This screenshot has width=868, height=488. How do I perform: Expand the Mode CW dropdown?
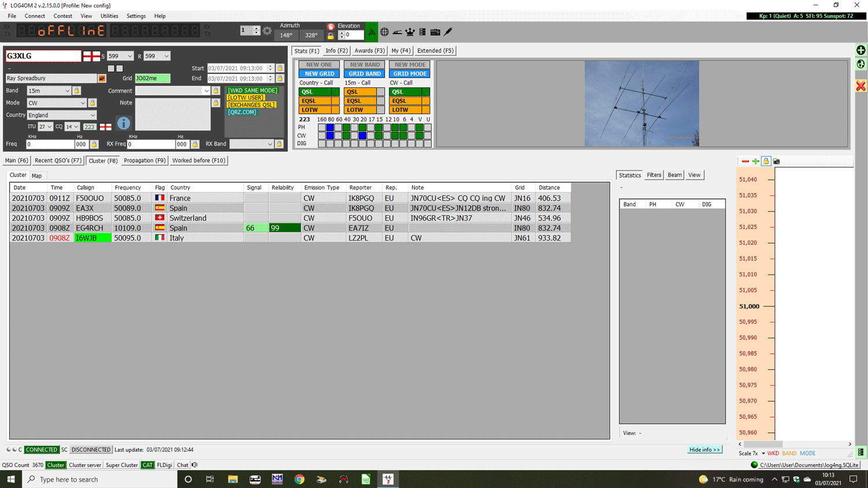(83, 103)
